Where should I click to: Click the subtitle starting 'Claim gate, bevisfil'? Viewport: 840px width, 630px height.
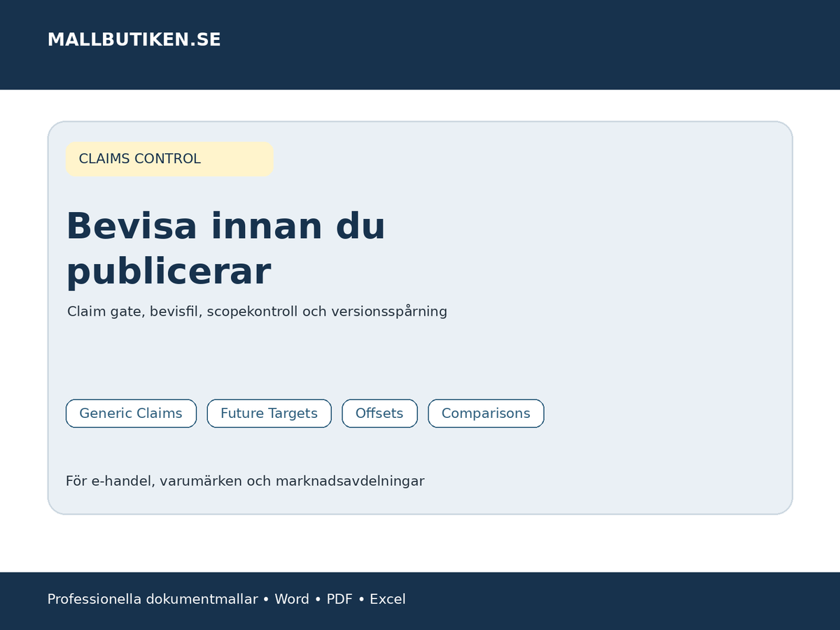click(x=257, y=311)
